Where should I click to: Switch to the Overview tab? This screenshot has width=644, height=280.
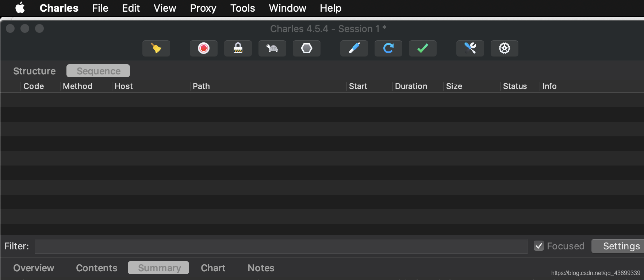(x=34, y=268)
